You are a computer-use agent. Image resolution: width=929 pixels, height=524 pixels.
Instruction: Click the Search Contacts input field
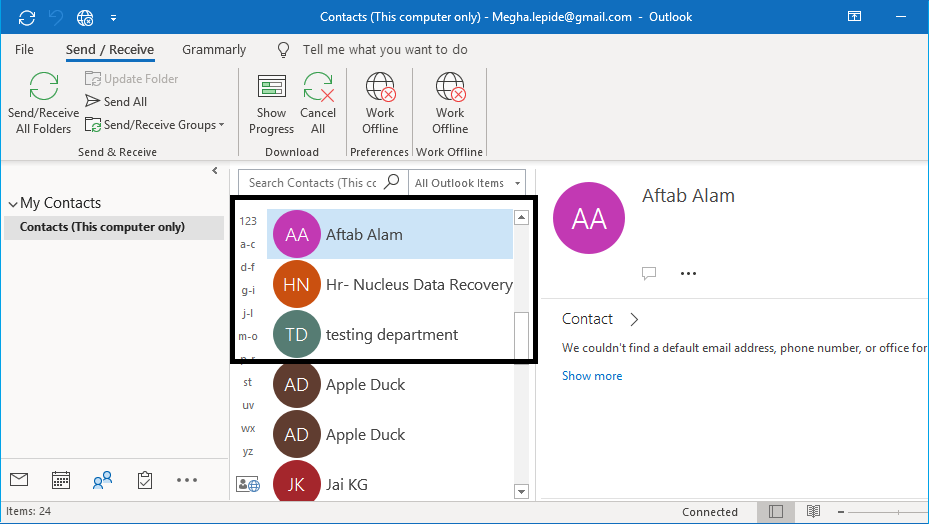tap(313, 183)
